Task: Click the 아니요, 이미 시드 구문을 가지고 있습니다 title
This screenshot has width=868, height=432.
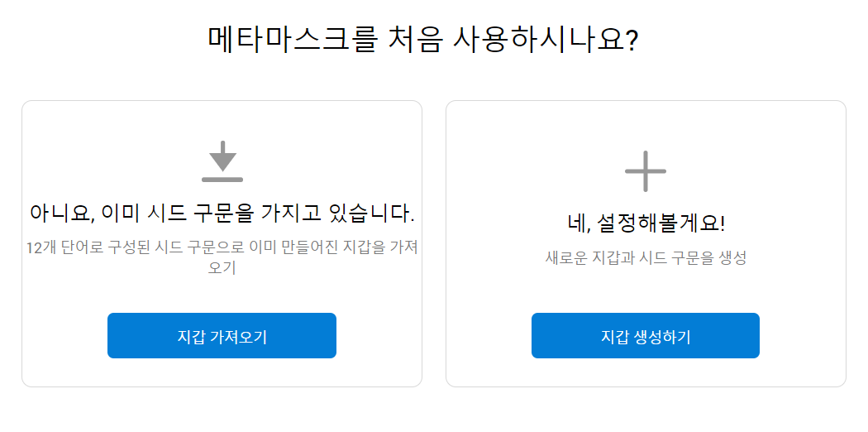Action: (x=222, y=214)
